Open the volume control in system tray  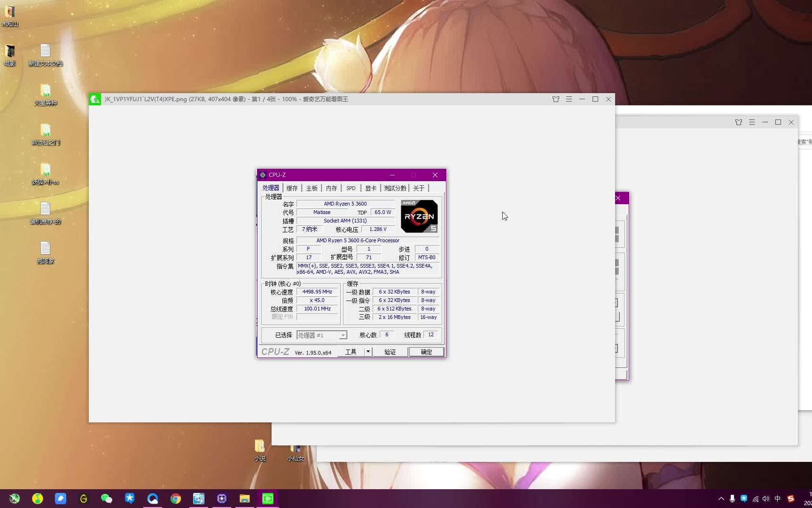tap(766, 499)
